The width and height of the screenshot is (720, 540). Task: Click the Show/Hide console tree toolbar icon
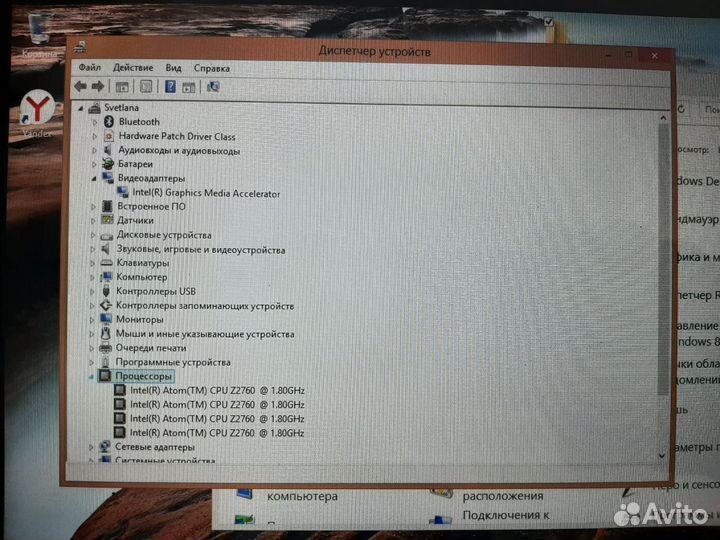122,86
